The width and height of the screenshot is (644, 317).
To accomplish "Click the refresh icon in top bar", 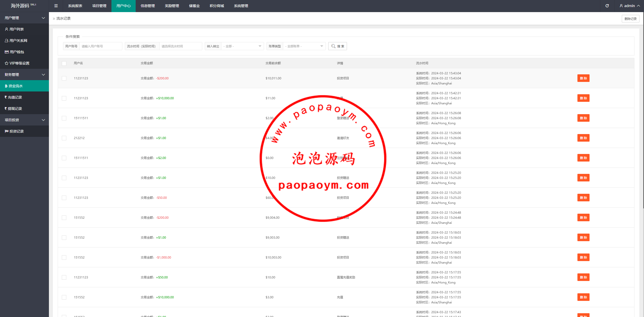I will click(x=607, y=6).
